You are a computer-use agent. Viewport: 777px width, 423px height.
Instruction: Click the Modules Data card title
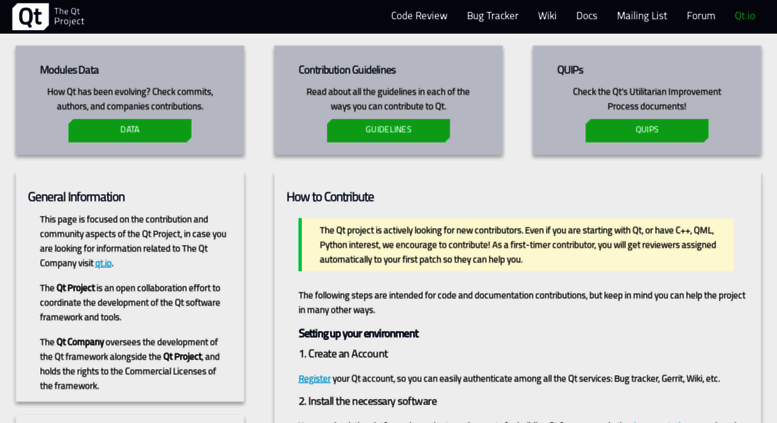pyautogui.click(x=69, y=70)
